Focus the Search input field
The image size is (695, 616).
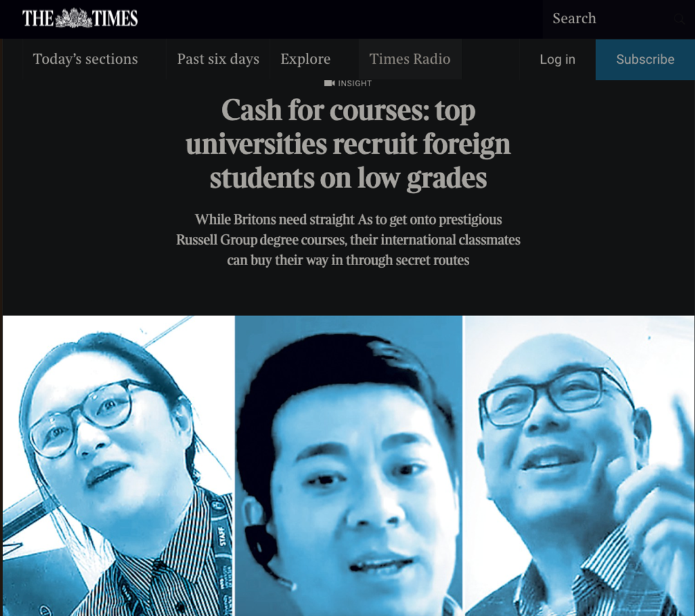(612, 19)
